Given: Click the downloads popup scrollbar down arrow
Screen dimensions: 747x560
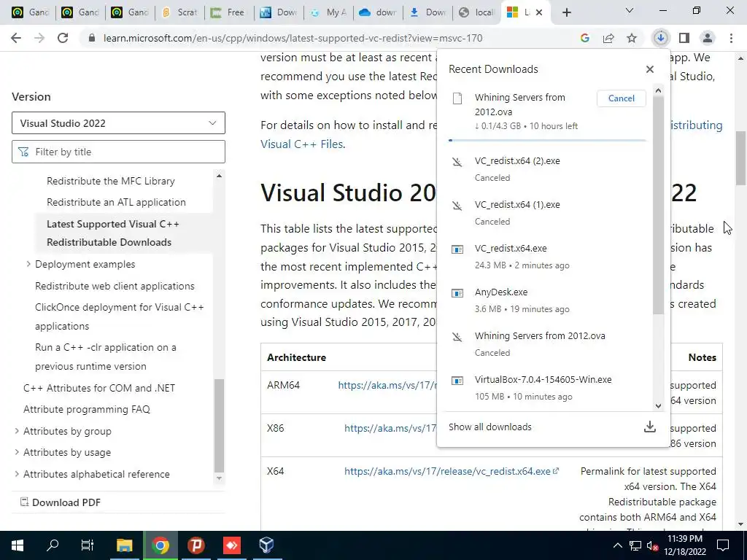Looking at the screenshot, I should [x=659, y=405].
